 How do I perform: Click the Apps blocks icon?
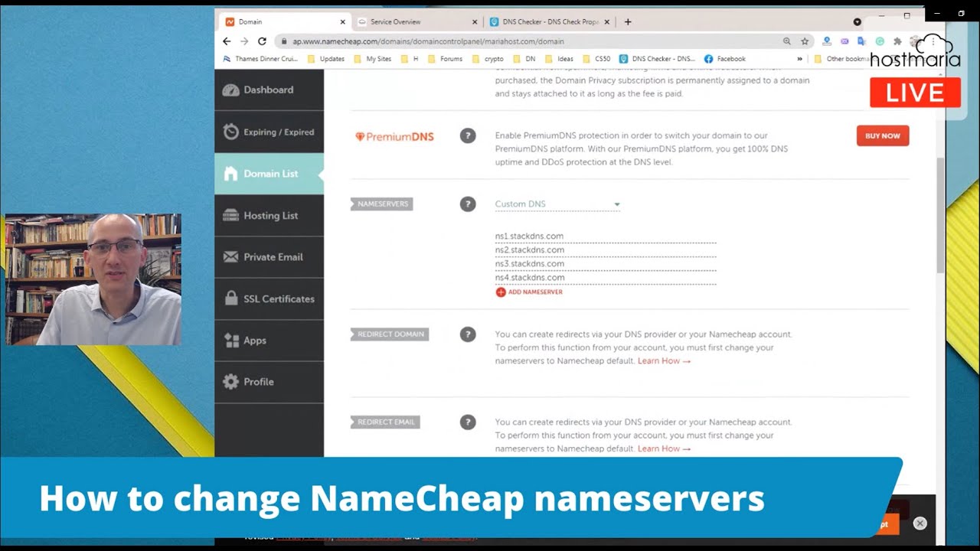pos(230,341)
